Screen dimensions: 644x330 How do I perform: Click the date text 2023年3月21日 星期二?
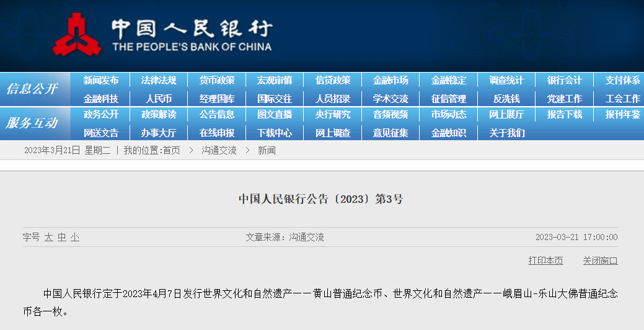68,150
